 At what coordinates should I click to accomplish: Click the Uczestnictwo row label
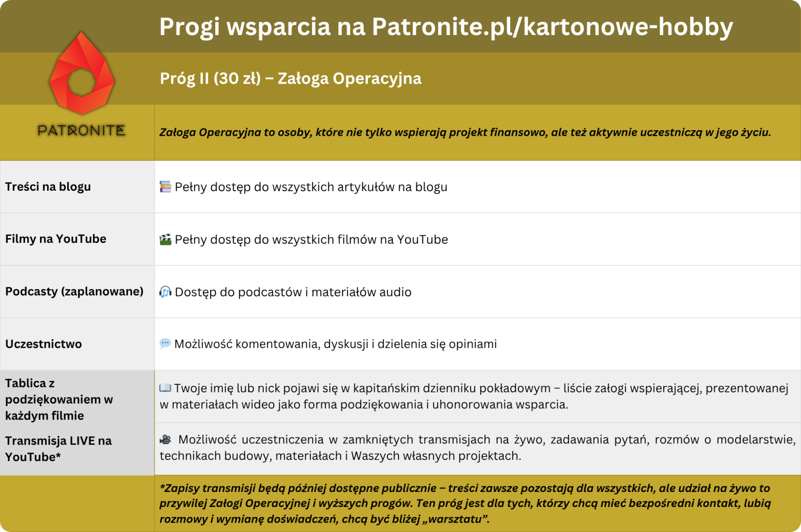(x=44, y=344)
